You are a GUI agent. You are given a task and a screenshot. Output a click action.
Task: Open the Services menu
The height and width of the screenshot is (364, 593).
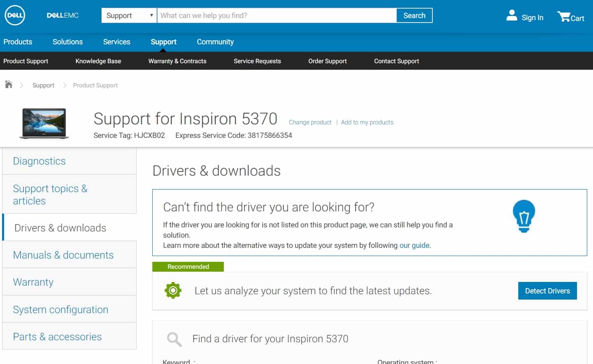tap(117, 42)
